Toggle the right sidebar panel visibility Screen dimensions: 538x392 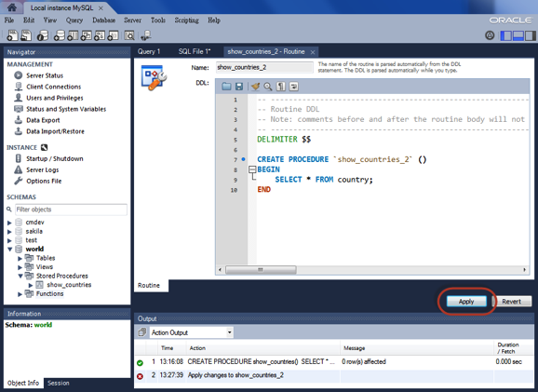click(x=531, y=35)
